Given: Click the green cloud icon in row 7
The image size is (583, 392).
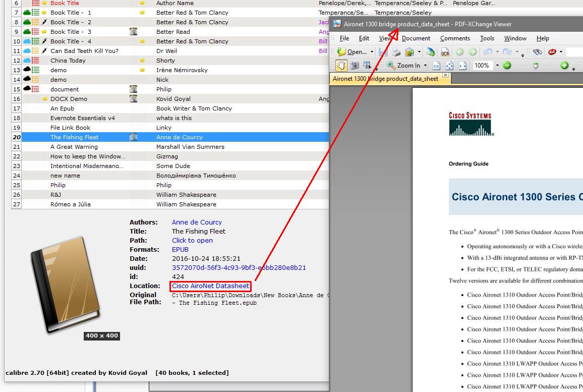Looking at the screenshot, I should (x=27, y=13).
